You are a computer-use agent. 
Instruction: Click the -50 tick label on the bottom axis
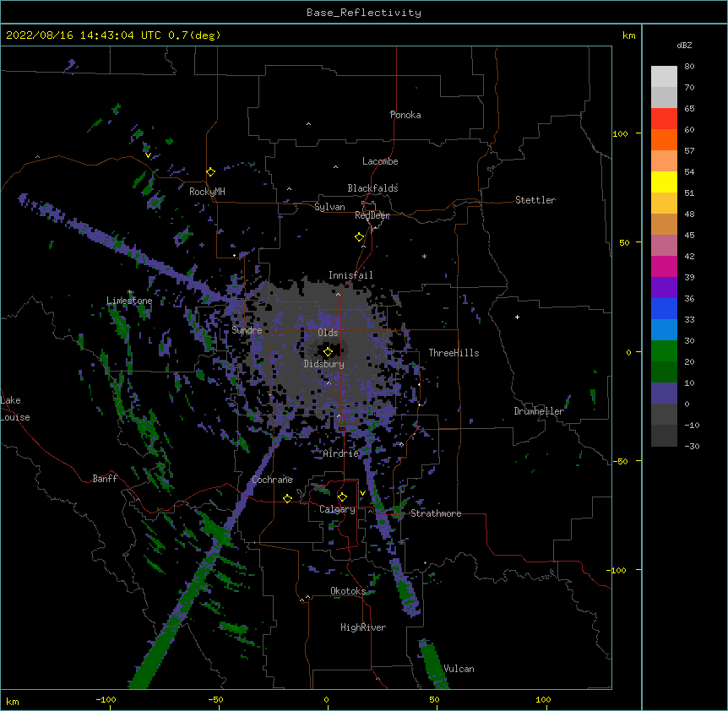[215, 699]
